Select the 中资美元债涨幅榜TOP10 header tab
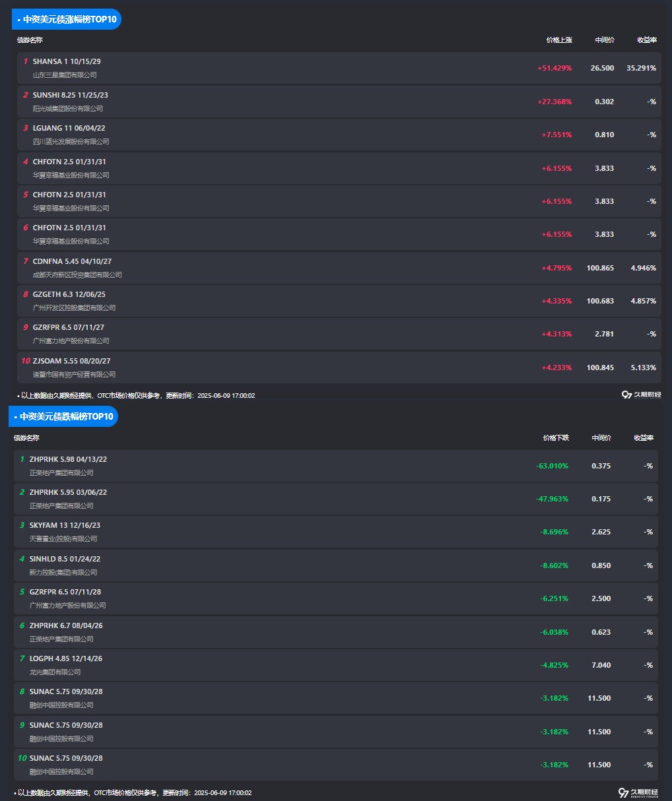This screenshot has height=801, width=672. 67,19
